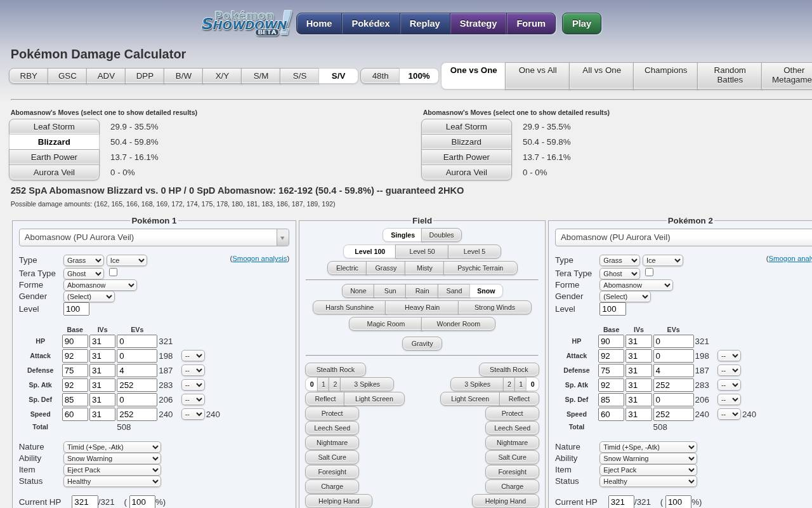Screen dimensions: 812x508
Task: Open the Pokémon 1 species selector arrow
Action: tap(282, 237)
